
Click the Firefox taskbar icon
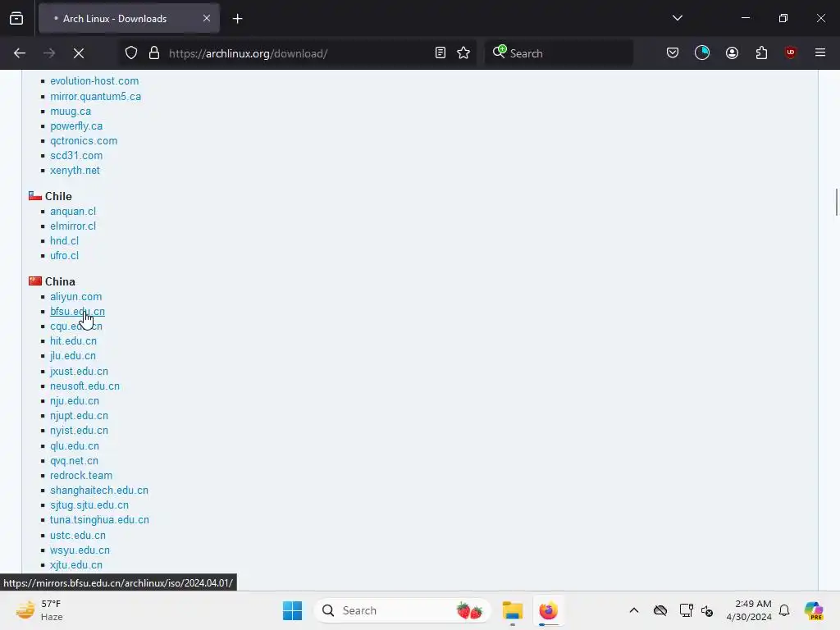(x=548, y=610)
